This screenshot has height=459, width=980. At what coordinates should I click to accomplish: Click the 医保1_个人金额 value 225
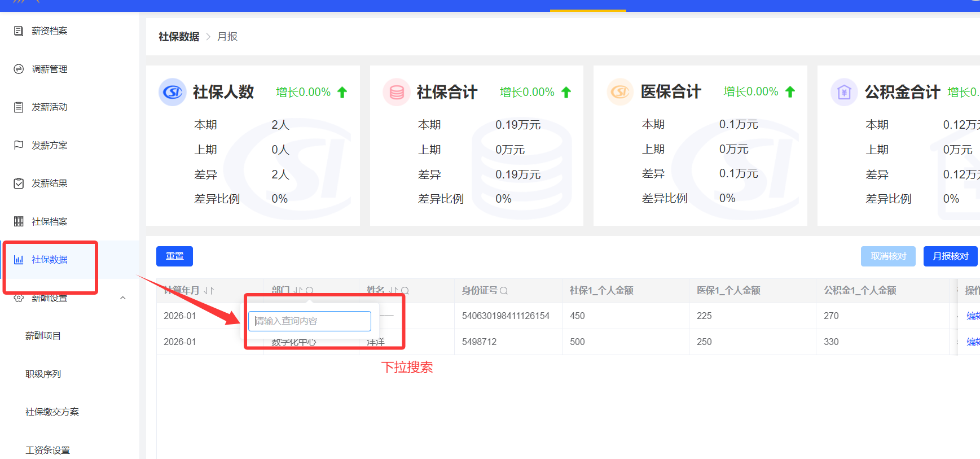pos(704,316)
